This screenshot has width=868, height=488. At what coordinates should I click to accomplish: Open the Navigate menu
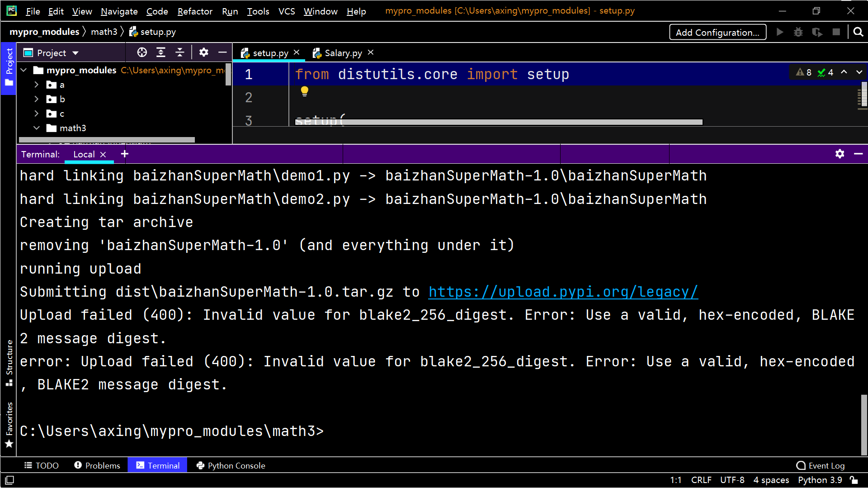[119, 11]
